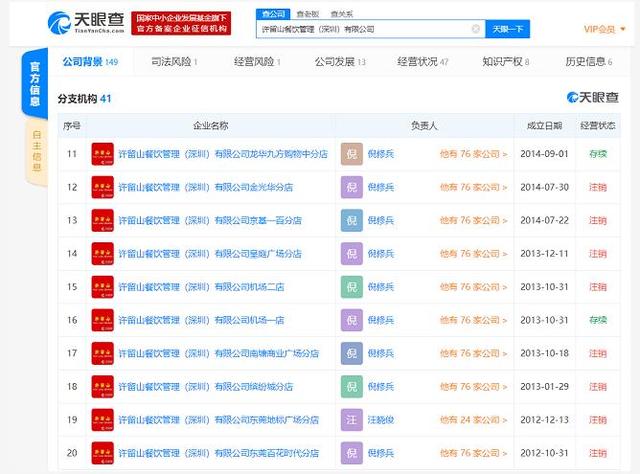Open company logo thumbnail in row 15

point(102,287)
